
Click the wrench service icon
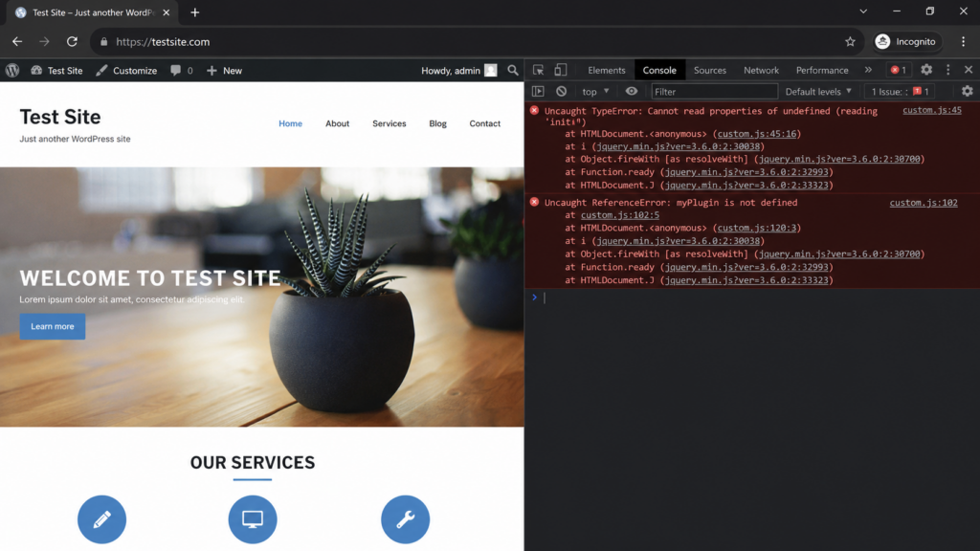tap(405, 519)
